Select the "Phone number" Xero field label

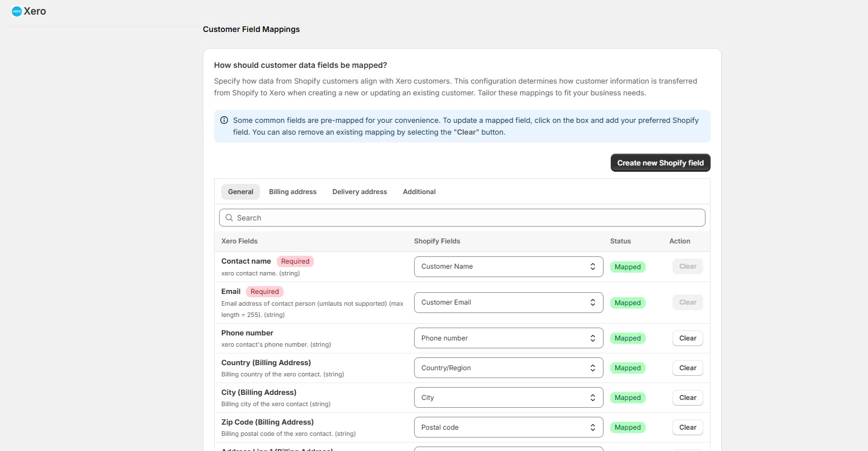(x=247, y=333)
